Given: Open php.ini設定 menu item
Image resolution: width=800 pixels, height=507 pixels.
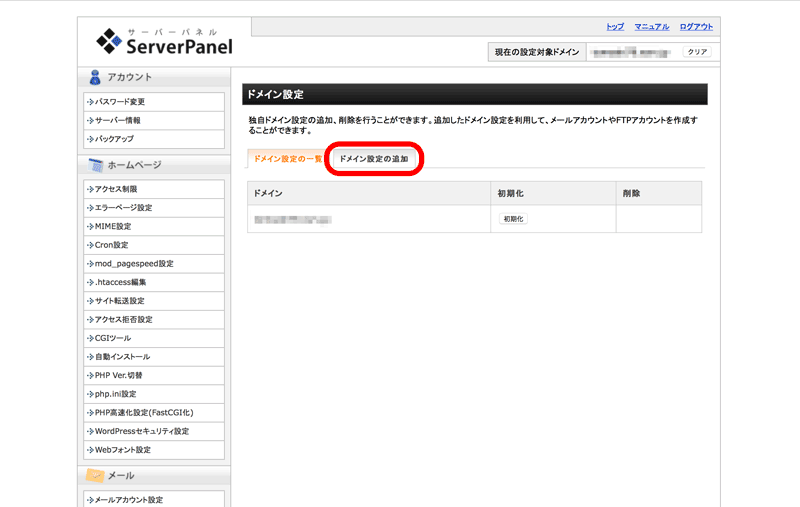Looking at the screenshot, I should tap(154, 394).
